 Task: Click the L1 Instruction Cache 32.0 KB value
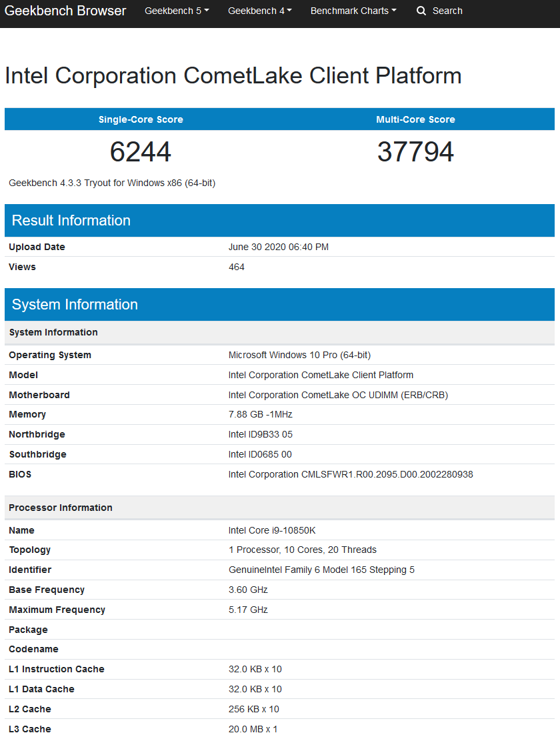(255, 670)
